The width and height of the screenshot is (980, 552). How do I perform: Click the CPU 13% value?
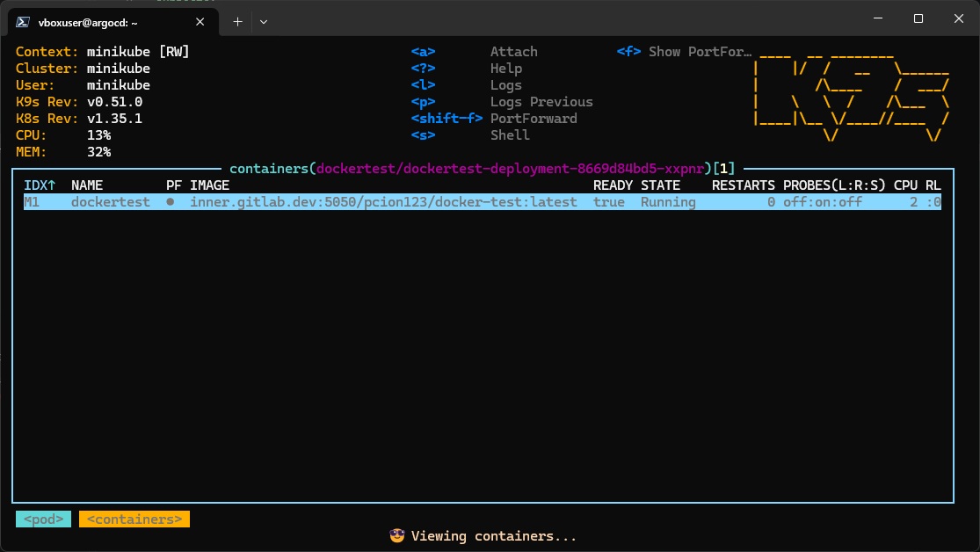tap(98, 135)
